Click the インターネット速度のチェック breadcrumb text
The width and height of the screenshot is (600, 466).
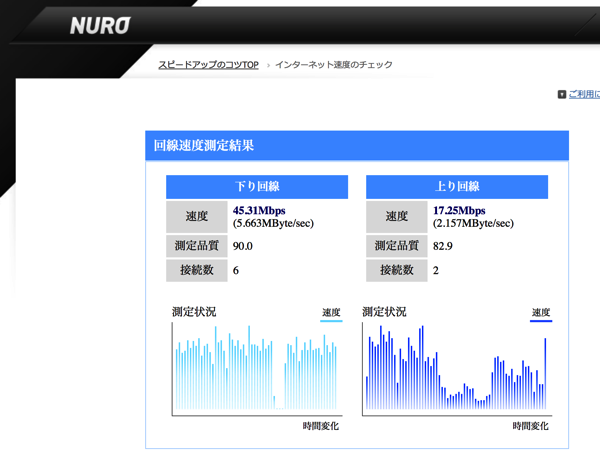tap(334, 65)
